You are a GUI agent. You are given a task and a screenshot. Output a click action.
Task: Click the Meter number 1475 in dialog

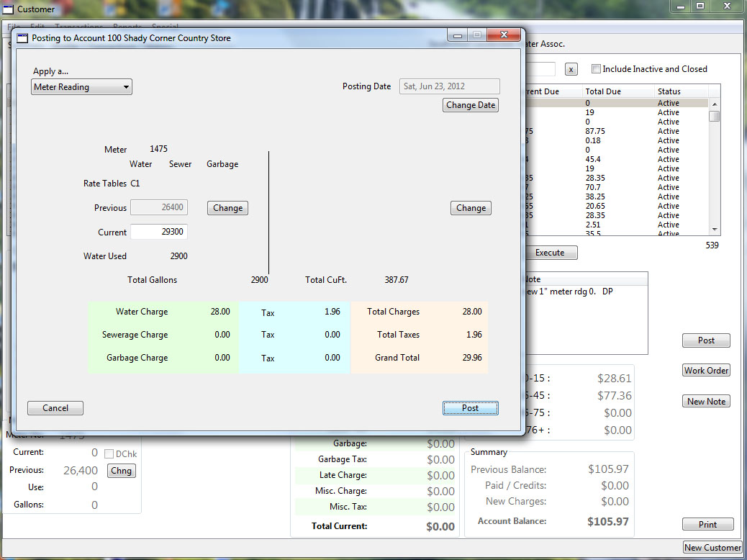pos(158,149)
